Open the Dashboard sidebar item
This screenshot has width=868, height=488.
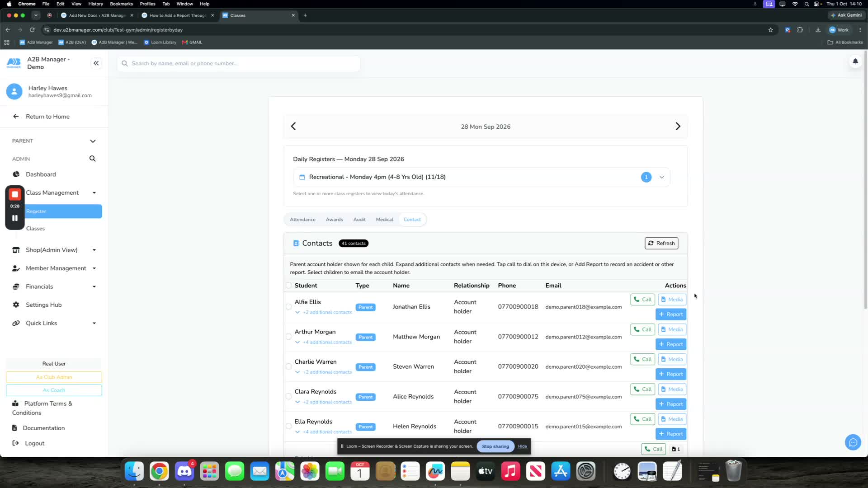point(41,174)
